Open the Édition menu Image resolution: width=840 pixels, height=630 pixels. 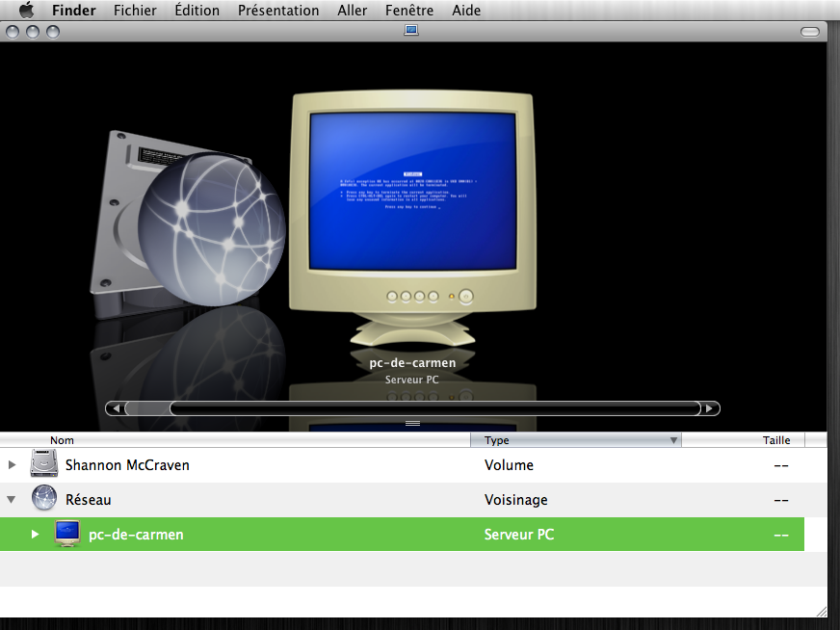click(197, 11)
